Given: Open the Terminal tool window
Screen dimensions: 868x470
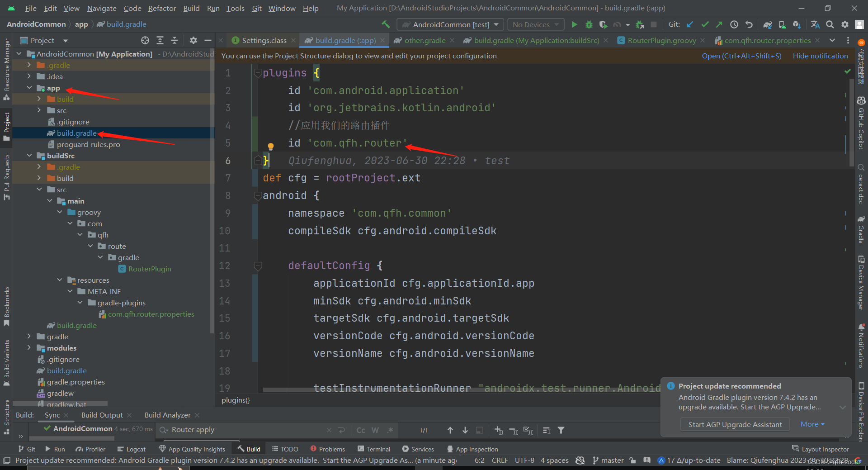Looking at the screenshot, I should [374, 449].
